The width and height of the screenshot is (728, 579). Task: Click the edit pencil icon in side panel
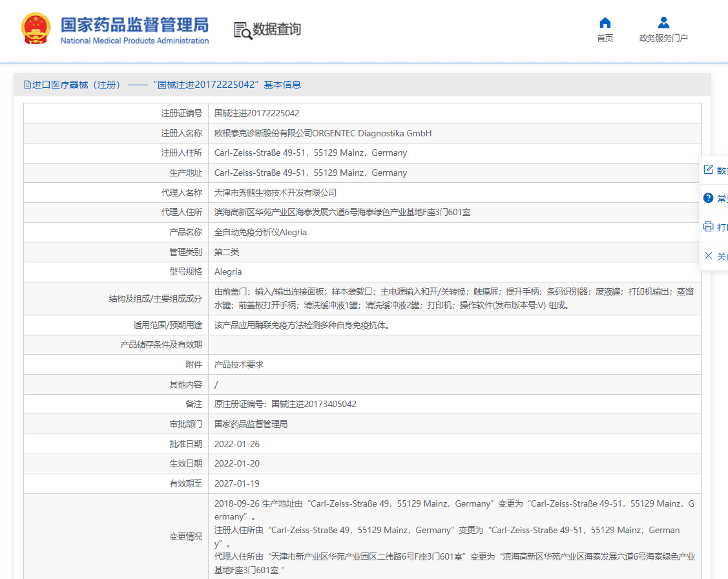(x=708, y=169)
